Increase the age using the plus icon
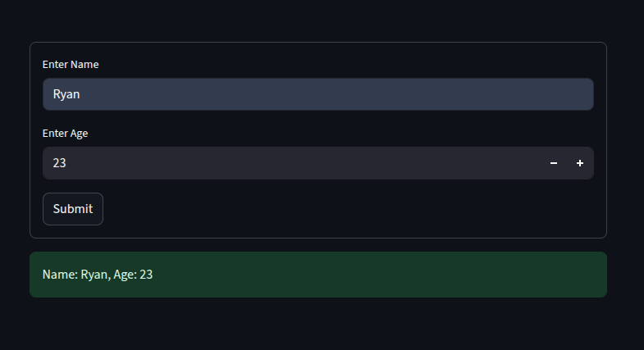This screenshot has width=644, height=350. coord(579,163)
